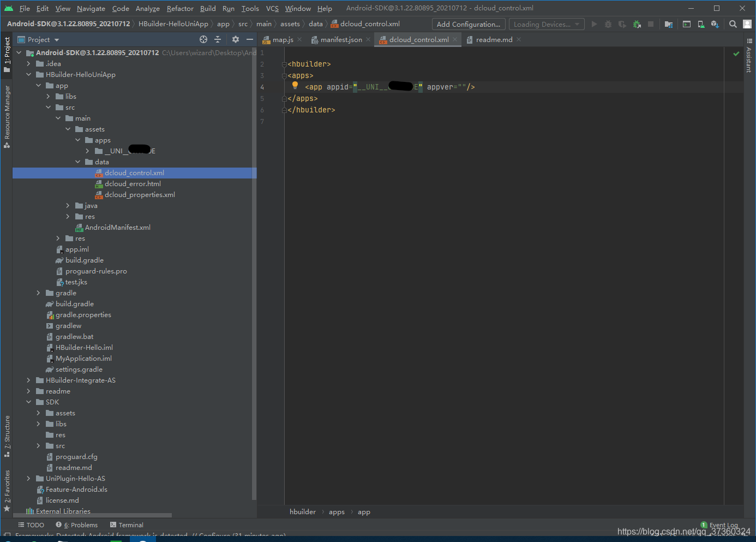Viewport: 756px width, 542px height.
Task: Open the Structure tool window
Action: tap(7, 436)
